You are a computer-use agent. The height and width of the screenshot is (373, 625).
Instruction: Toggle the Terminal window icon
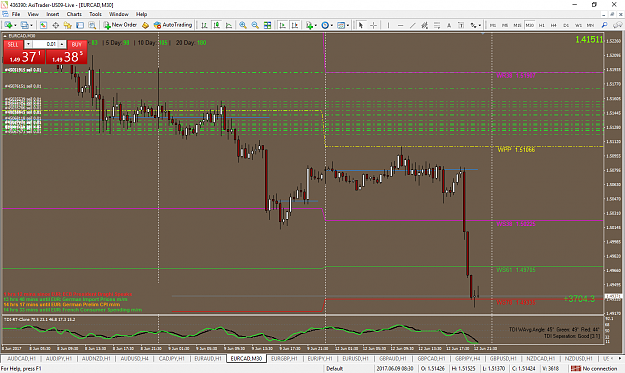point(80,25)
